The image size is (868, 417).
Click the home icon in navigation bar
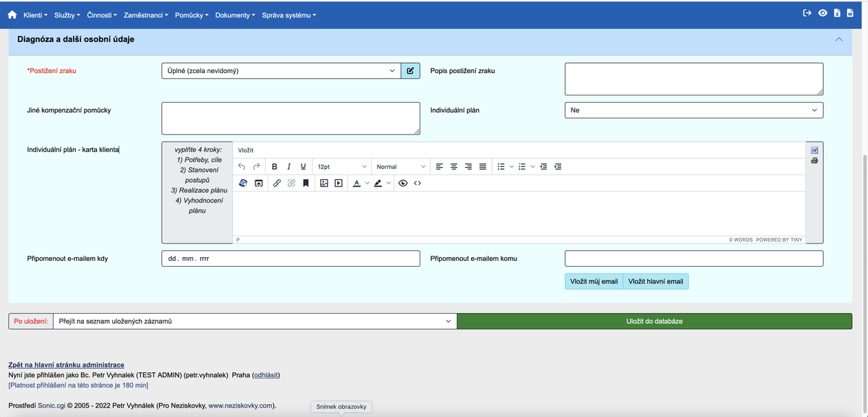12,15
